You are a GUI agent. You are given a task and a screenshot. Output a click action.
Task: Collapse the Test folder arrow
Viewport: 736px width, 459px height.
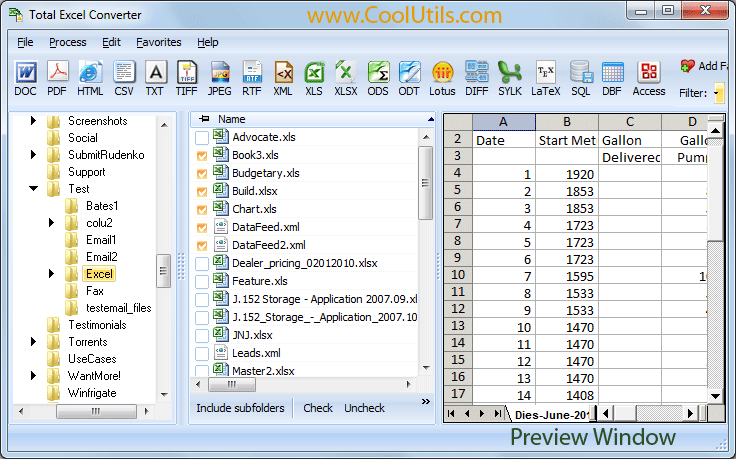[x=33, y=189]
